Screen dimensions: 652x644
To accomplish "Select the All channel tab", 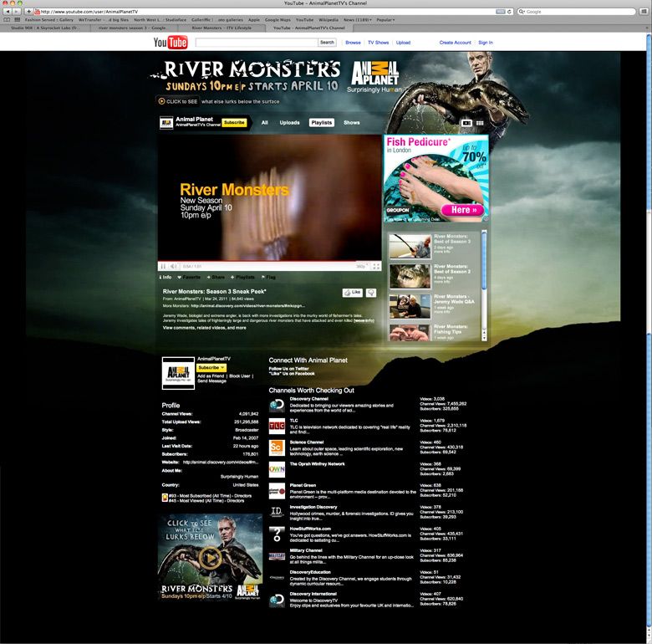I will point(264,123).
